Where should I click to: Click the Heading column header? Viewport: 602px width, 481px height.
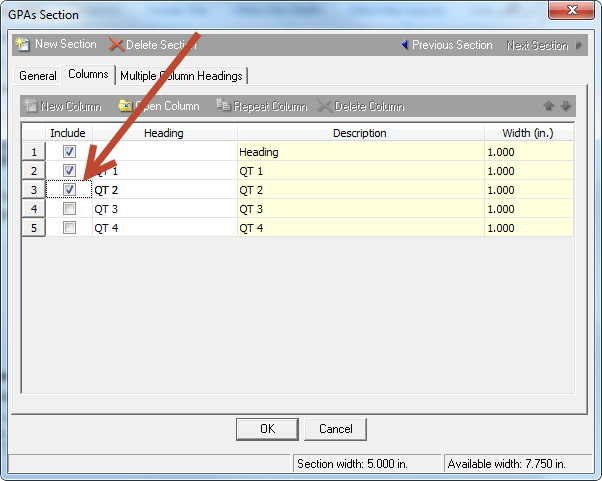click(x=164, y=133)
